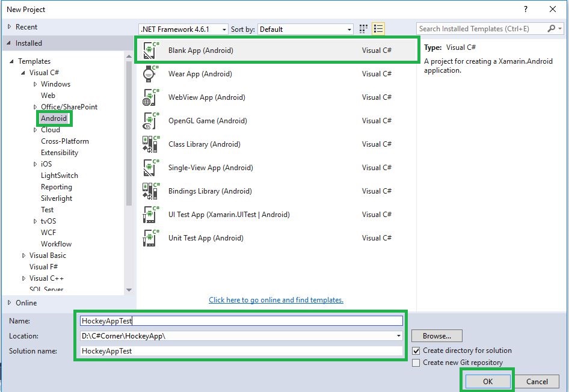
Task: Select the Unit Test App (Android) icon
Action: click(150, 238)
